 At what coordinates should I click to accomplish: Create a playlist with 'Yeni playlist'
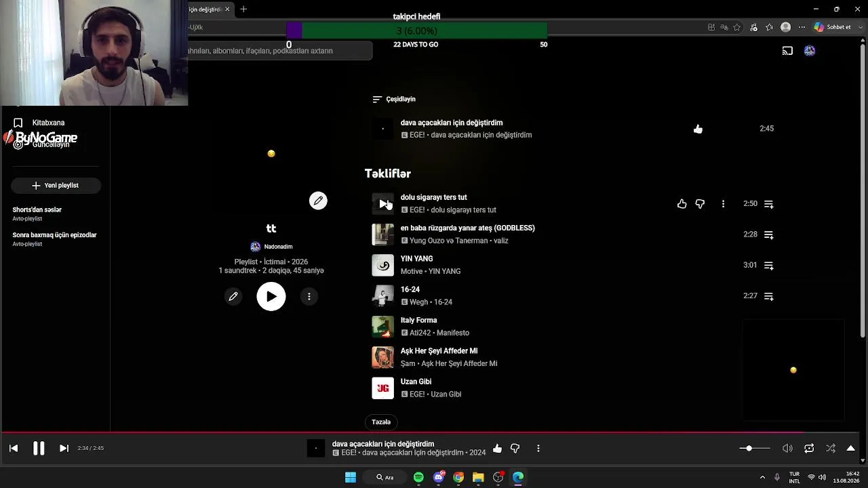pos(56,185)
